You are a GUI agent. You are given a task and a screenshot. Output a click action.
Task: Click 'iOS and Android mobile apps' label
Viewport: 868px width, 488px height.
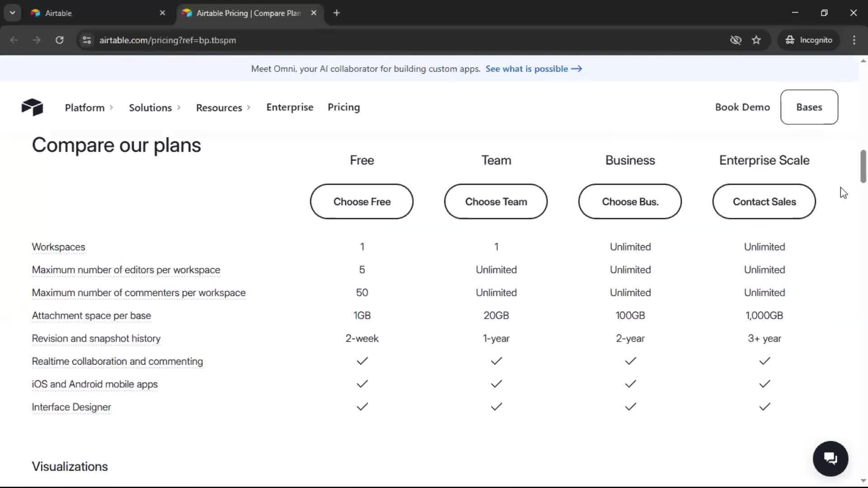(x=94, y=384)
